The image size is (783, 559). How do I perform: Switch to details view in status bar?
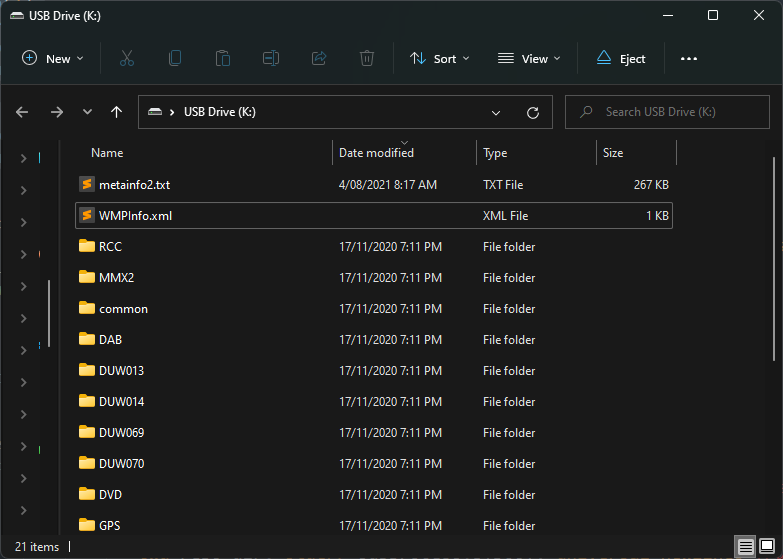745,547
